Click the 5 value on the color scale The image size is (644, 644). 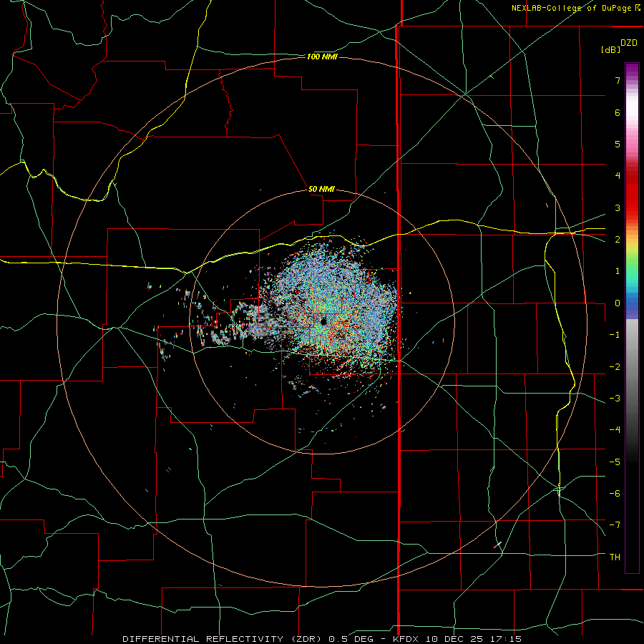click(x=618, y=144)
